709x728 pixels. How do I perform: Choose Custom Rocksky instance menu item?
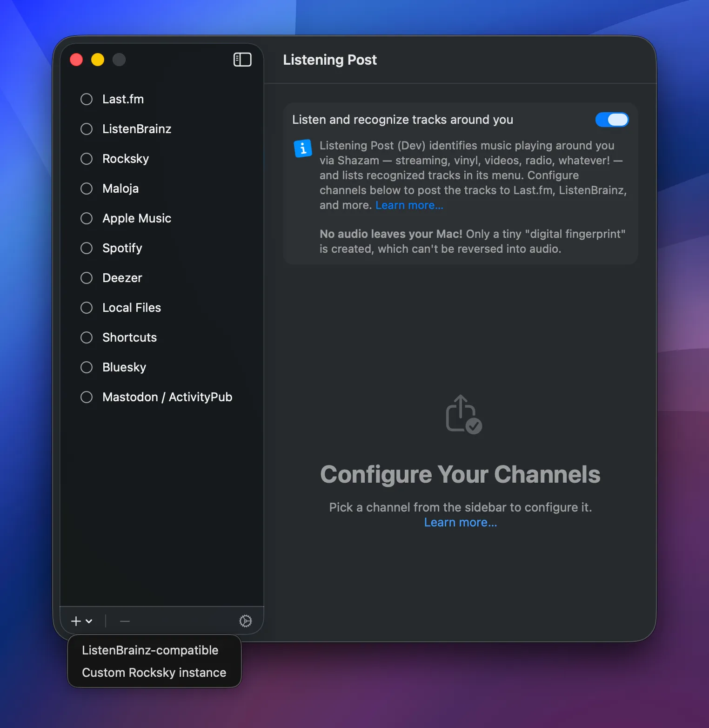pyautogui.click(x=154, y=673)
